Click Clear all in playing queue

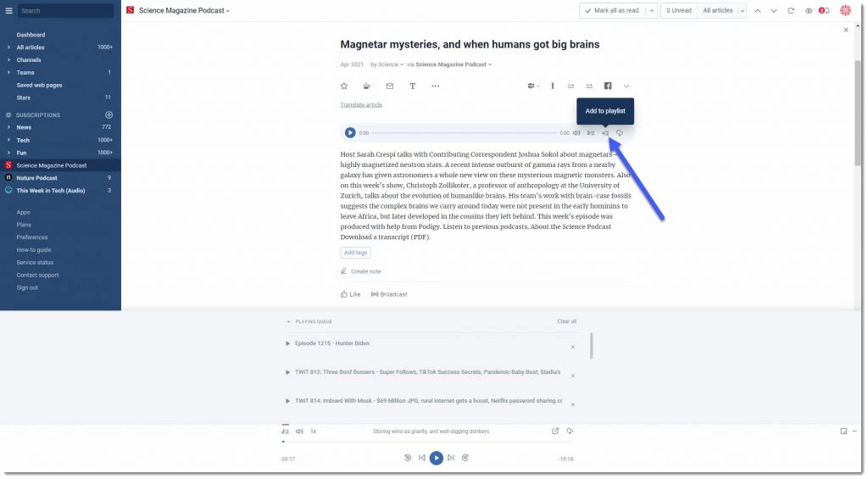[x=566, y=321]
